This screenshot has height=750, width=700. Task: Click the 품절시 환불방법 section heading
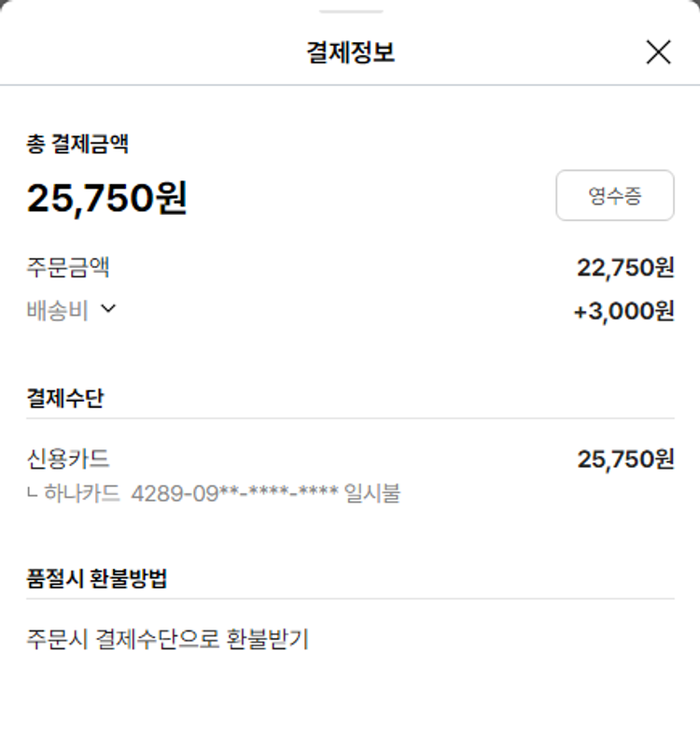coord(97,578)
